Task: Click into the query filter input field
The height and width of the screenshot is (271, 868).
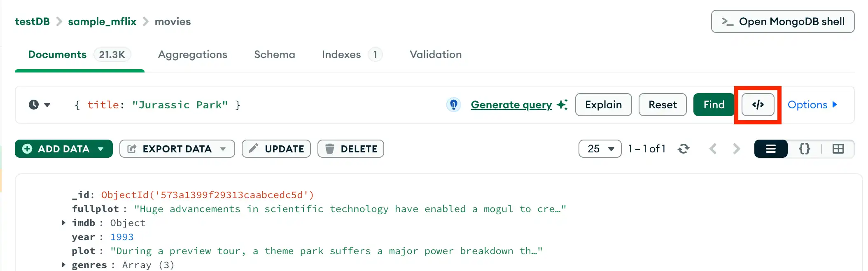Action: coord(255,105)
